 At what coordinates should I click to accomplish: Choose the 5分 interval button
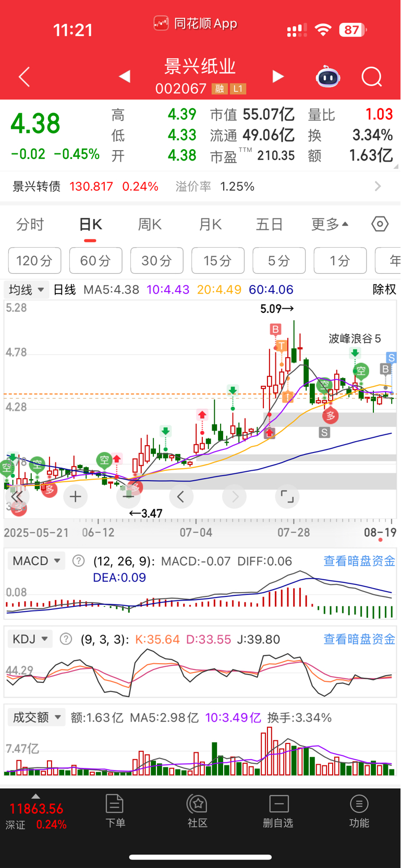[x=279, y=260]
